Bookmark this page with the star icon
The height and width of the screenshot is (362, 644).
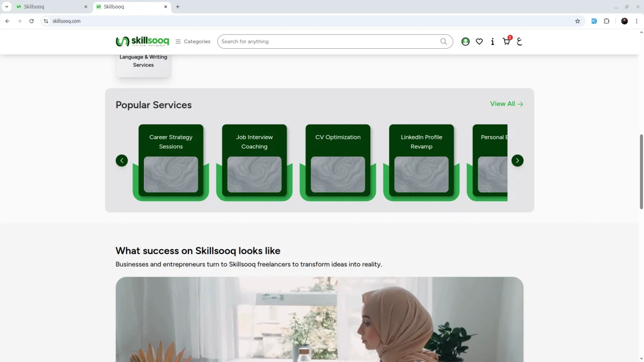577,21
